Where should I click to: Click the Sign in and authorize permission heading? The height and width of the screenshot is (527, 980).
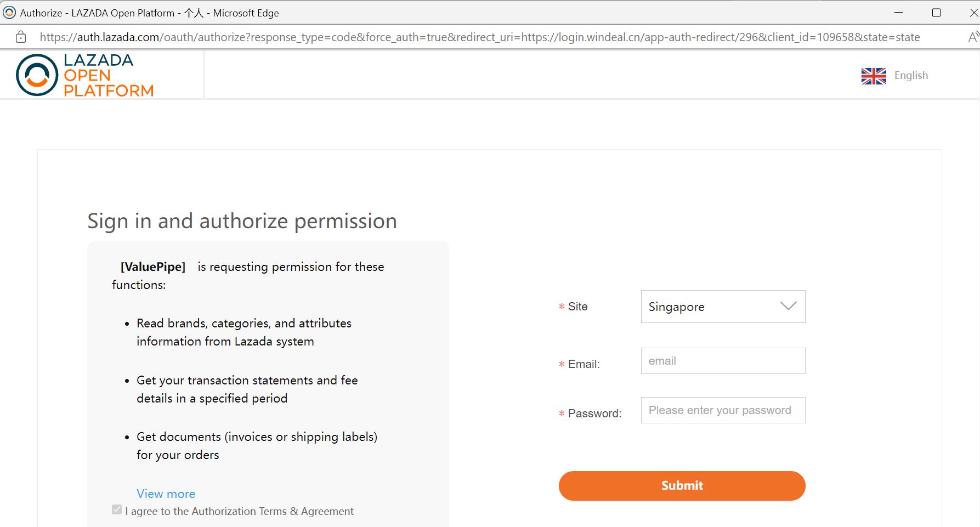pyautogui.click(x=242, y=221)
